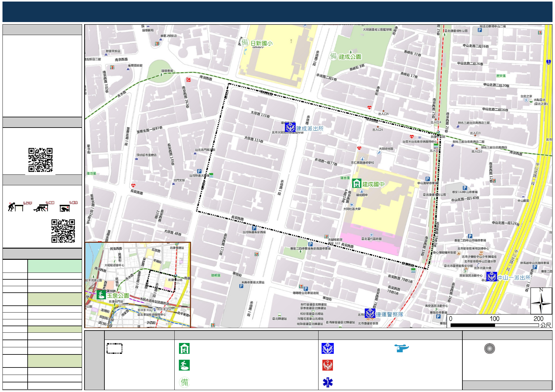This screenshot has height=392, width=555.
Task: Click the 建成國中 green map label
Action: point(374,184)
